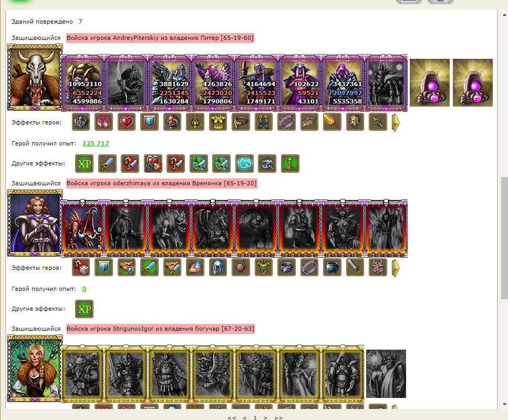
Task: Click the blue knight helmet effect icon
Action: click(217, 267)
